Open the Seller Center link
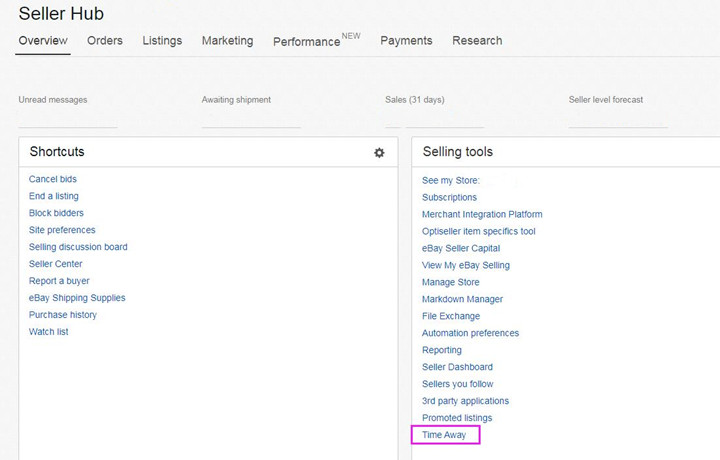Screen dimensions: 720x460 [x=56, y=264]
